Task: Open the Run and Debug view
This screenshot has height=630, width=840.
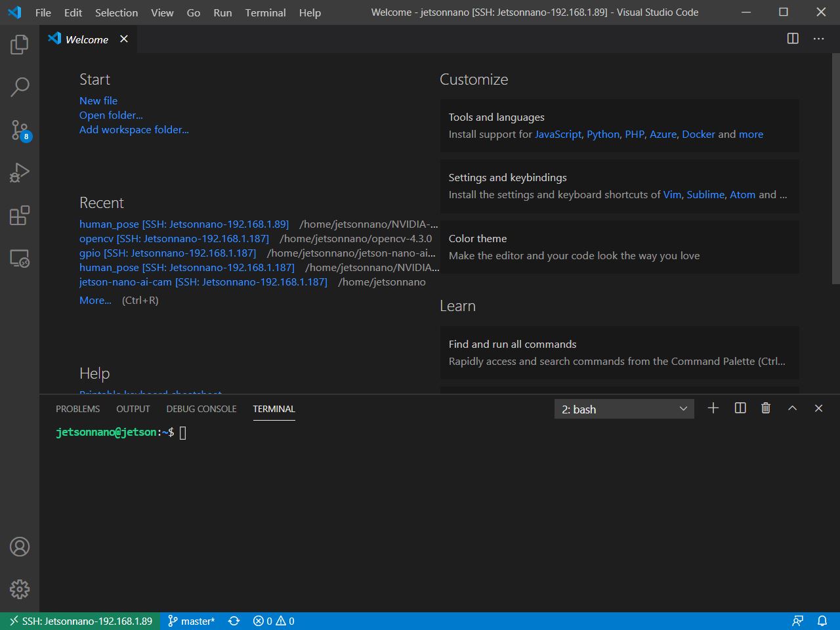Action: pyautogui.click(x=20, y=173)
